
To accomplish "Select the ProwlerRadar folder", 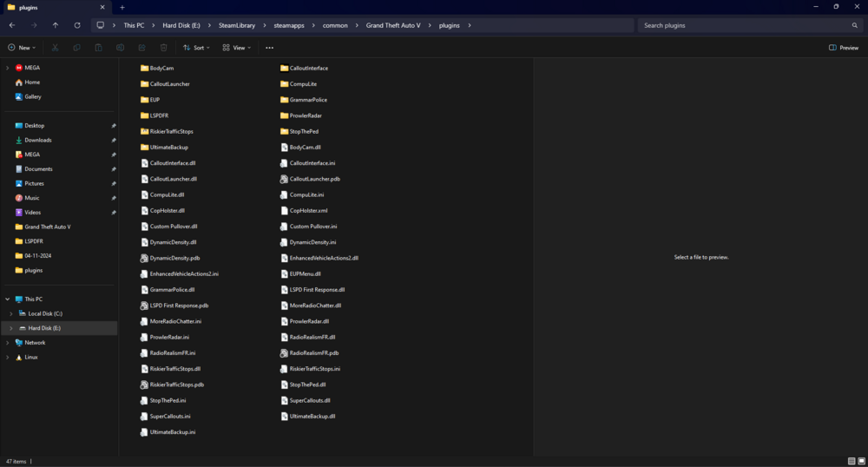I will pos(301,115).
